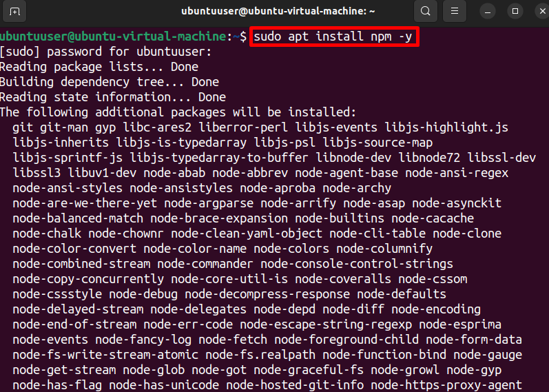549x392 pixels.
Task: Click the libuv1-dev package name
Action: tap(101, 173)
